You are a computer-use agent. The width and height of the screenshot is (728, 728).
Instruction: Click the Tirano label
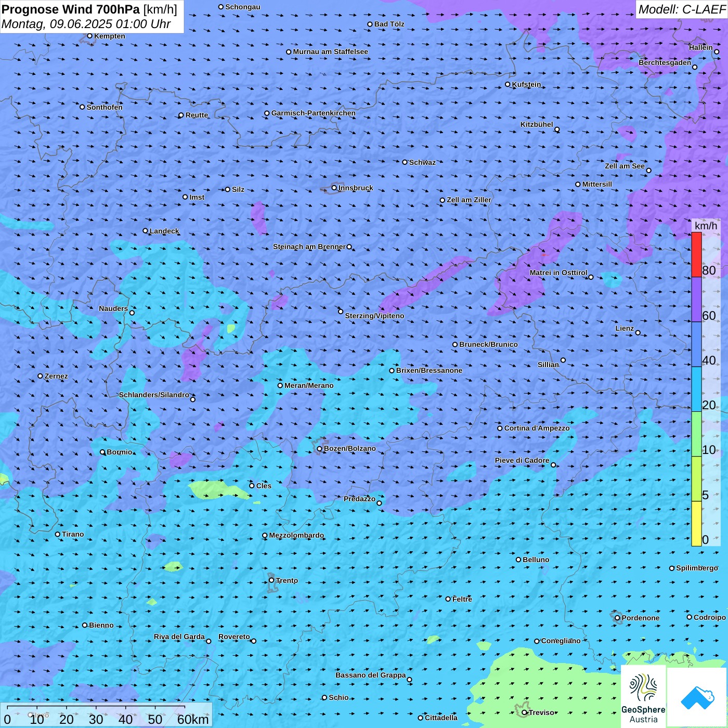coord(73,534)
